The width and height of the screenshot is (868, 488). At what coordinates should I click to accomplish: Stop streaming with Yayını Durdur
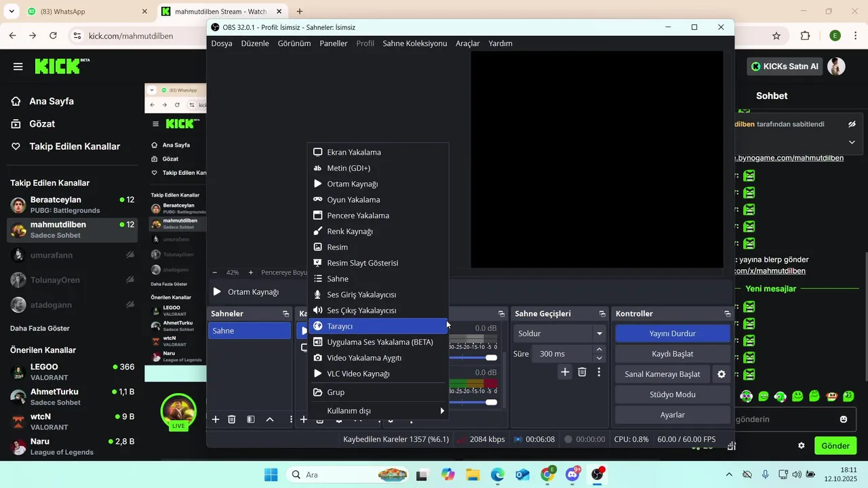pos(673,333)
